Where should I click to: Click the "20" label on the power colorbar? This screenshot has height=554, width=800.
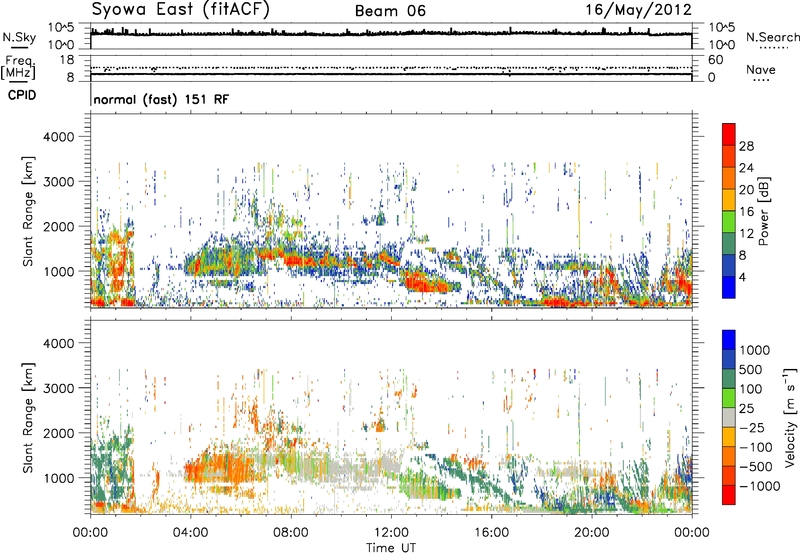[x=746, y=190]
